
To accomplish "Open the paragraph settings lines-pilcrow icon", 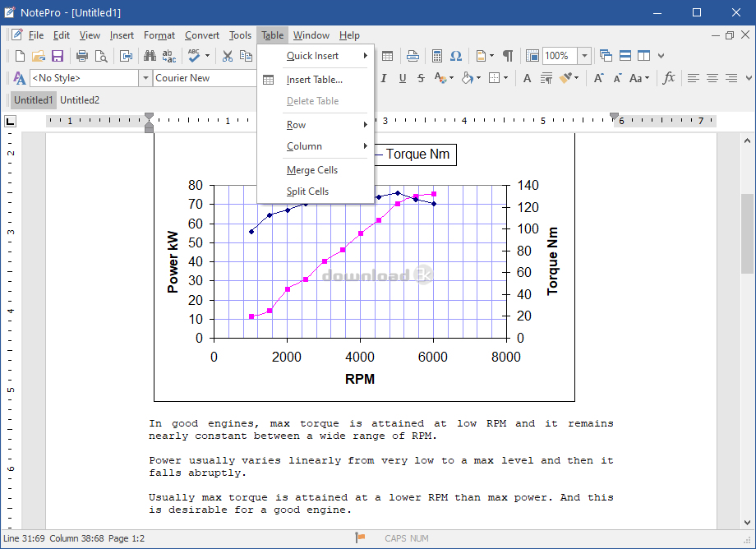I will coord(546,78).
